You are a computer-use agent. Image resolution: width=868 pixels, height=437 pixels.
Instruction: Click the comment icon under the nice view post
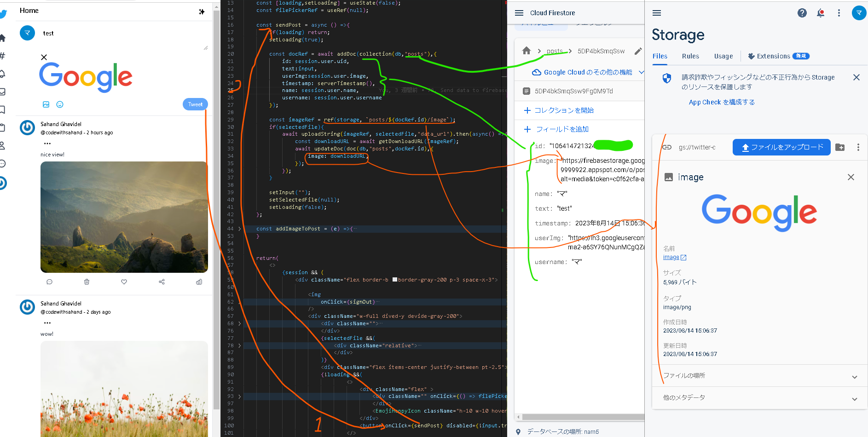pyautogui.click(x=50, y=282)
